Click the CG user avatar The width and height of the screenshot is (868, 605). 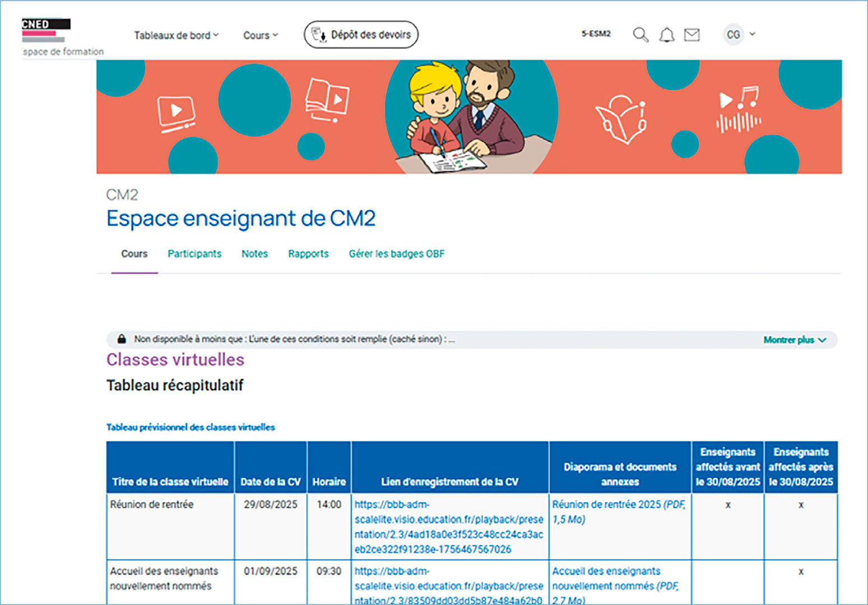pyautogui.click(x=733, y=35)
